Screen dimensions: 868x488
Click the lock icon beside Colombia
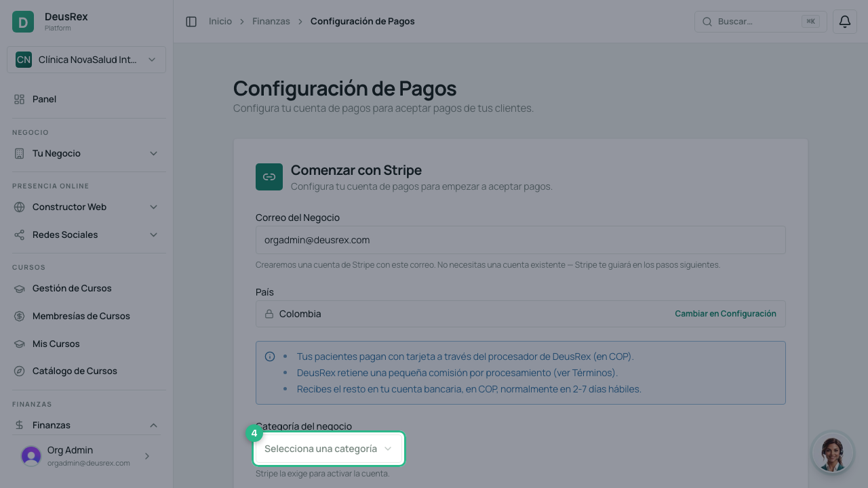[x=269, y=314]
